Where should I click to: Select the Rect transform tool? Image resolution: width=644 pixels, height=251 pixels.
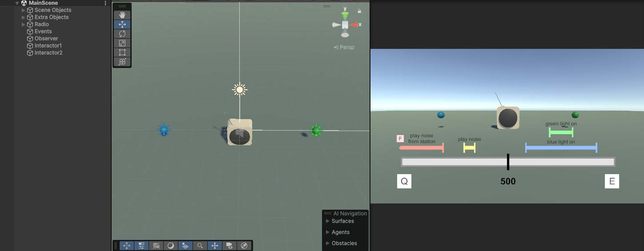pos(122,52)
